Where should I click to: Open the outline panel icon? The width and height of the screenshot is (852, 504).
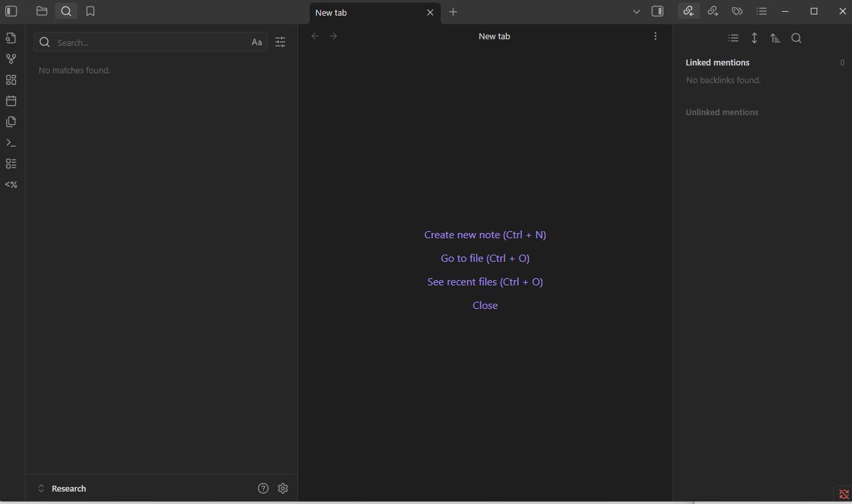(x=762, y=11)
